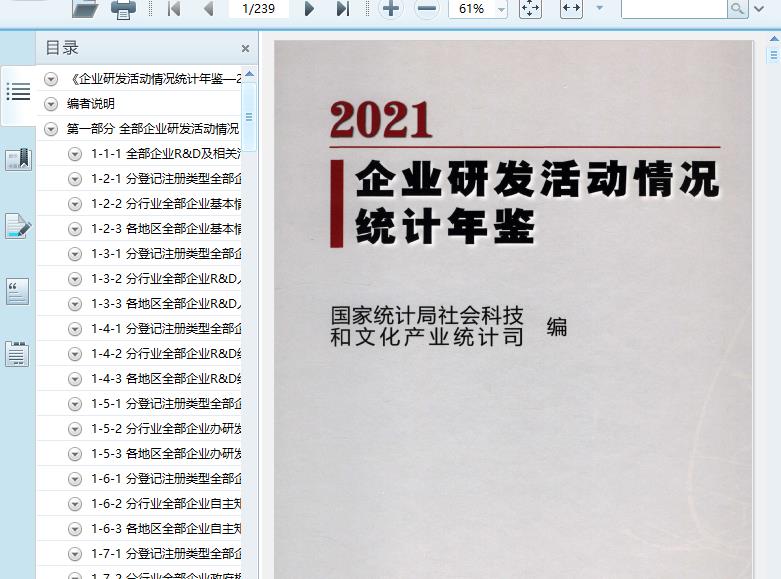
Task: Zoom out with the minus button
Action: point(427,8)
